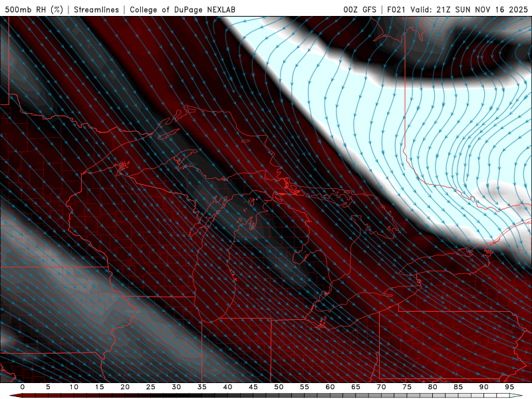This screenshot has height=399, width=532.
Task: Click the '20' colorbar label
Action: point(125,387)
